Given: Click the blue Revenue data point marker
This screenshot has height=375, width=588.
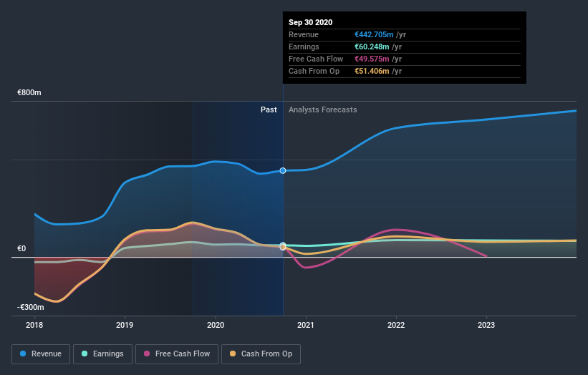Looking at the screenshot, I should coord(283,171).
